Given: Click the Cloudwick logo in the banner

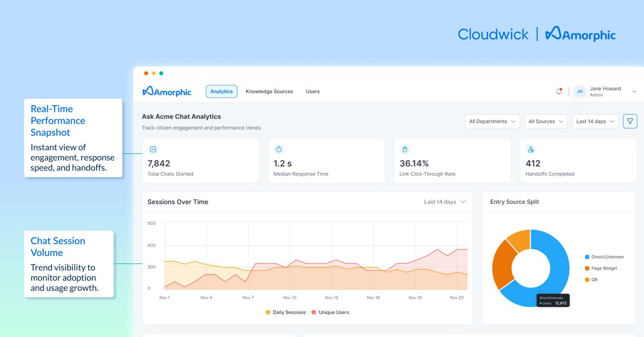Looking at the screenshot, I should (493, 34).
